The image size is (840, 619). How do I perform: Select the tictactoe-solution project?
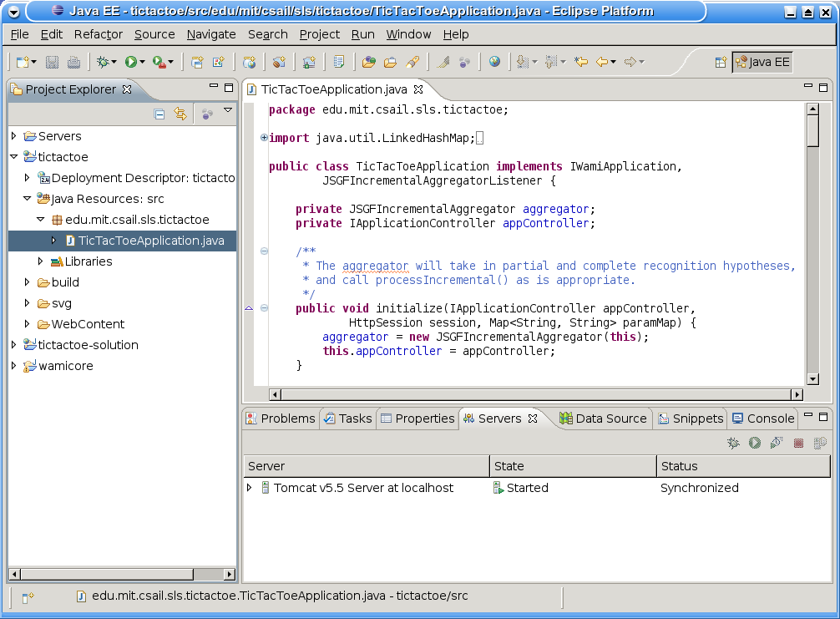click(x=88, y=345)
